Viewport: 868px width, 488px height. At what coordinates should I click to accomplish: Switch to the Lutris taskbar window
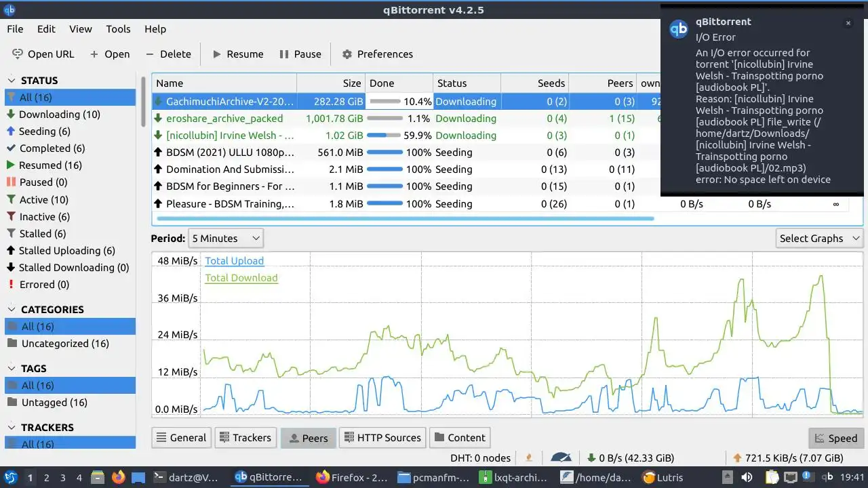tap(663, 477)
